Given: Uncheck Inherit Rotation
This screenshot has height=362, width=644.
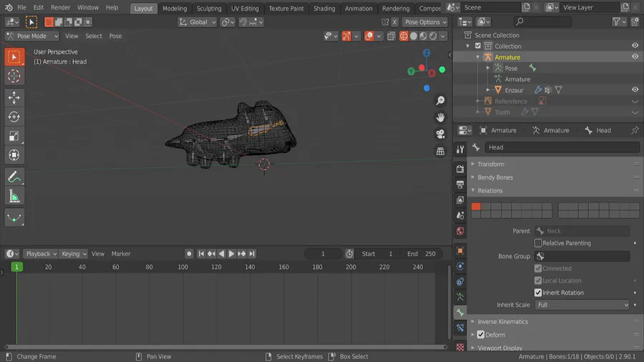Looking at the screenshot, I should 538,293.
